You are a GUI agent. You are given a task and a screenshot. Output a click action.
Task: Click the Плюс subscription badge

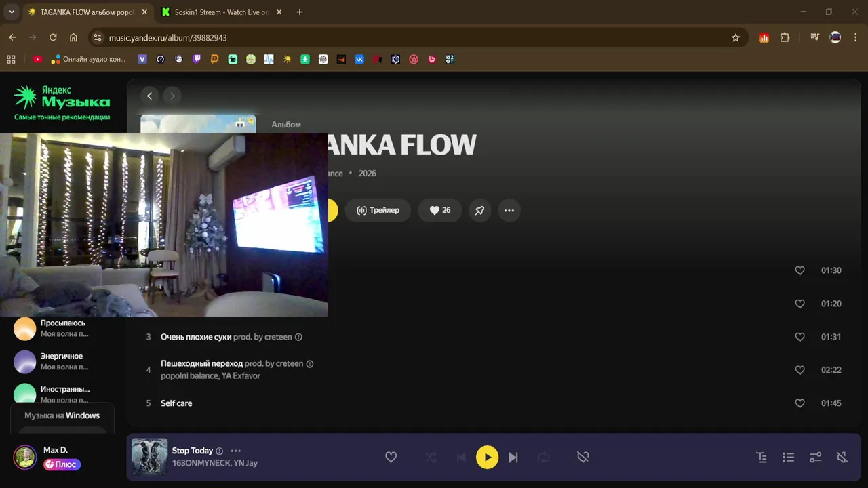62,464
